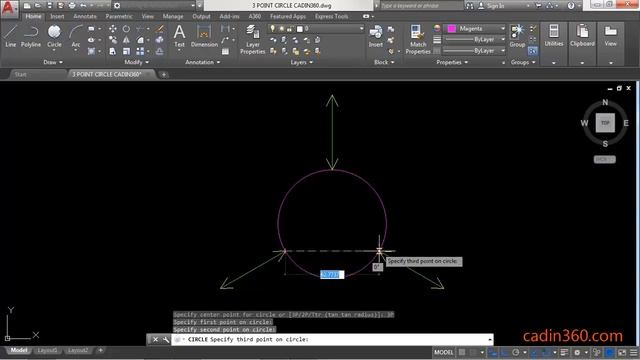Click the Insert block icon
Viewport: 640px width, 360px height.
[376, 36]
